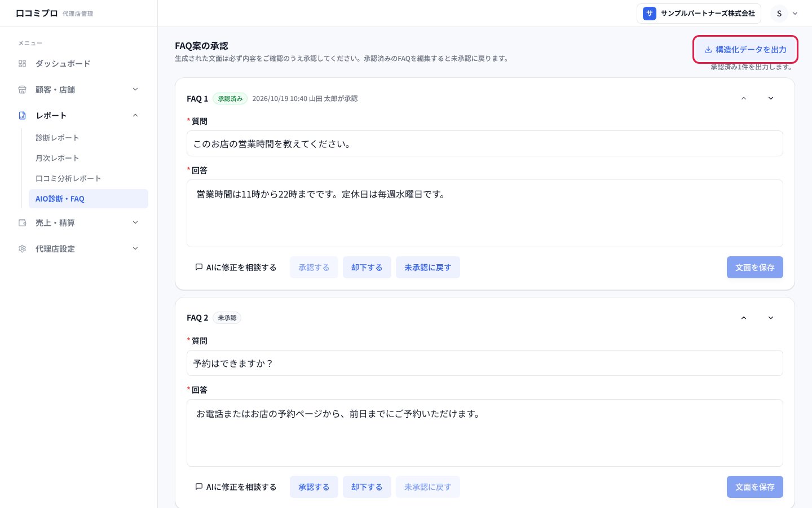Click the blue サ company avatar icon
This screenshot has width=812, height=508.
(x=650, y=14)
